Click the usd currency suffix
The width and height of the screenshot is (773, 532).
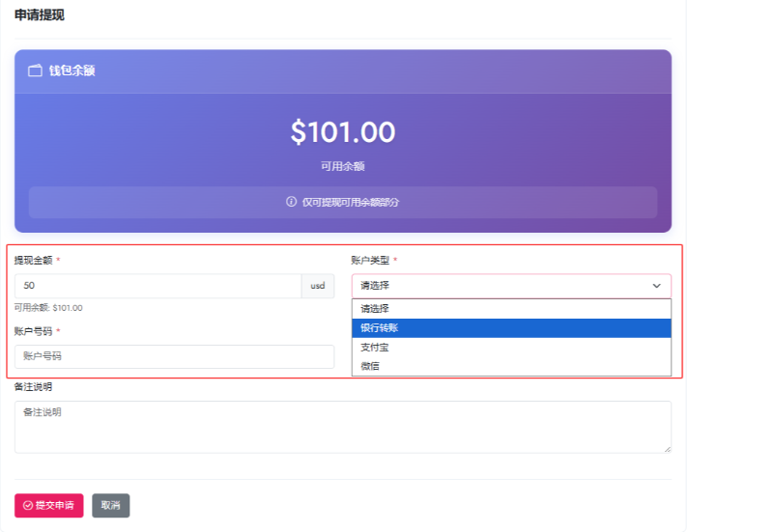point(318,286)
